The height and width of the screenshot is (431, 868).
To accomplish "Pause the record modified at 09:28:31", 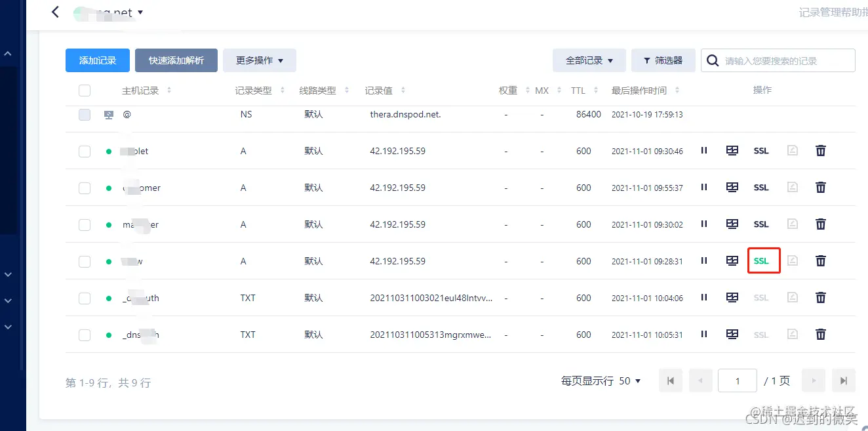I will tap(704, 261).
